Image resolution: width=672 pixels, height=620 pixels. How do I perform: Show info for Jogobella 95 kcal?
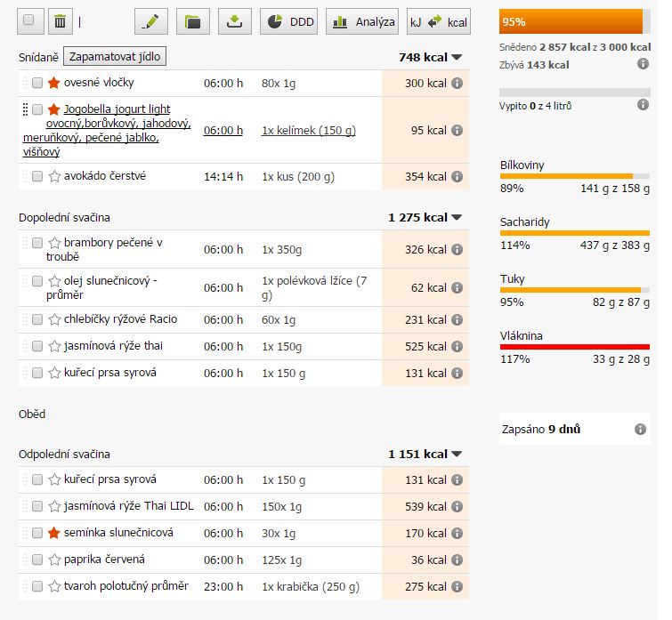click(x=457, y=130)
